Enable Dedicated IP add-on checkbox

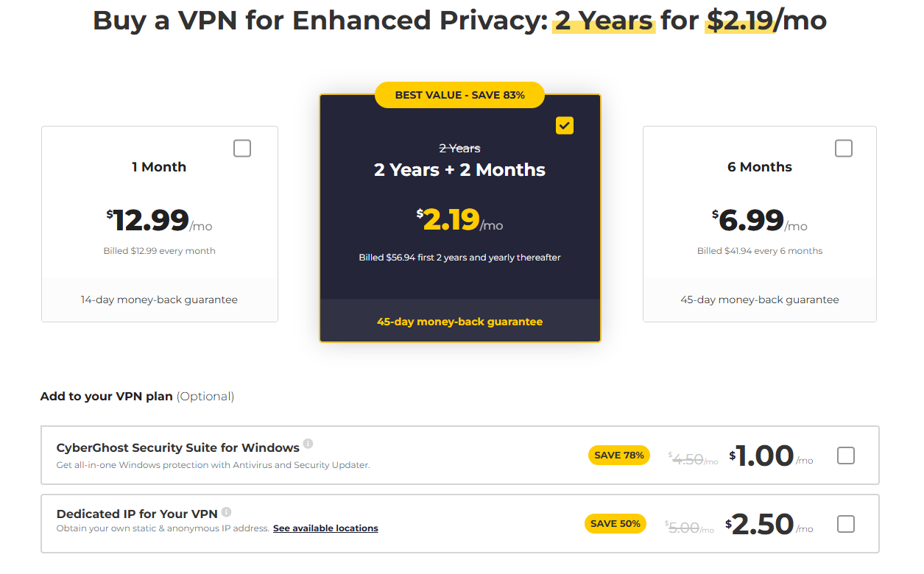pos(846,524)
